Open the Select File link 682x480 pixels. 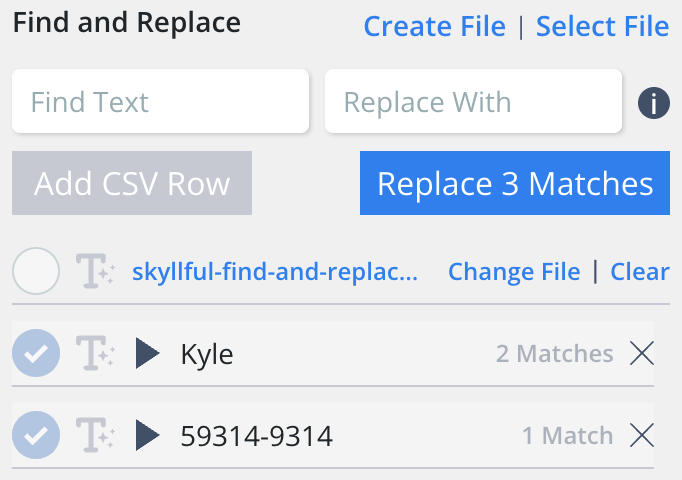(x=602, y=27)
